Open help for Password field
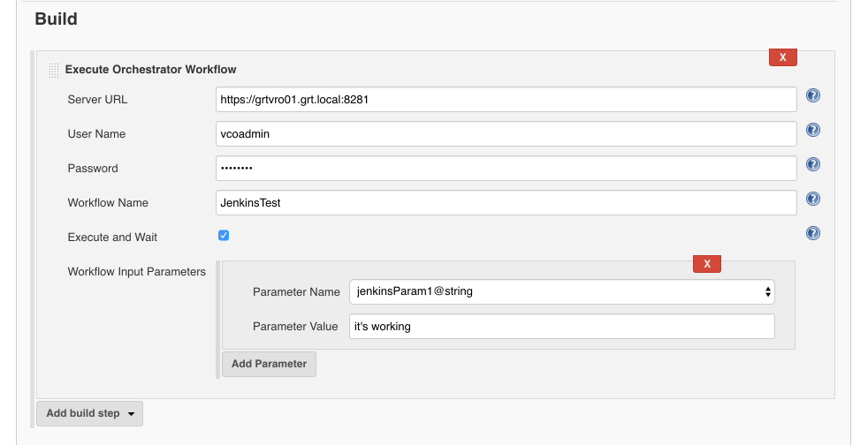 [x=812, y=164]
